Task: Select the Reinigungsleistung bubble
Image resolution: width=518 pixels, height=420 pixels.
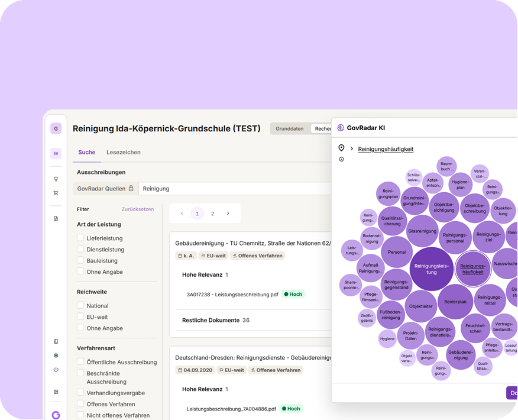Action: tap(431, 269)
